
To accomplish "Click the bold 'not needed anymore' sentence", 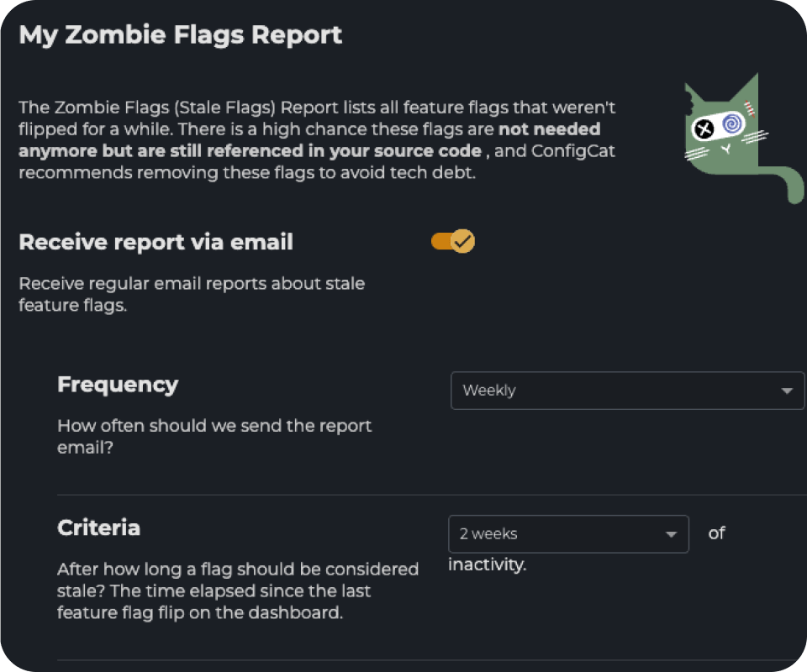I will point(309,139).
